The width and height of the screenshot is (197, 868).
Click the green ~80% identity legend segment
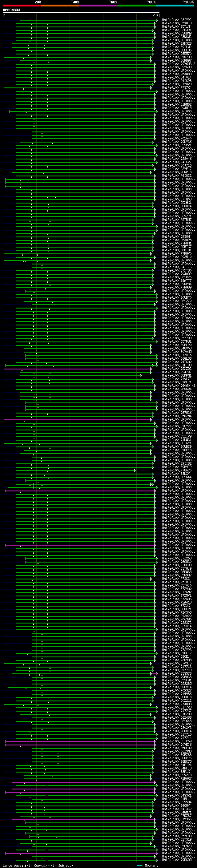(137, 6)
